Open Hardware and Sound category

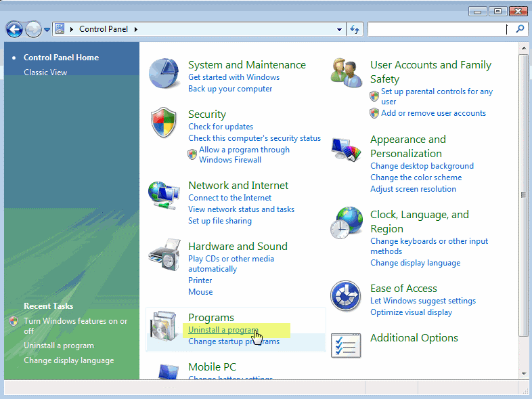(238, 246)
